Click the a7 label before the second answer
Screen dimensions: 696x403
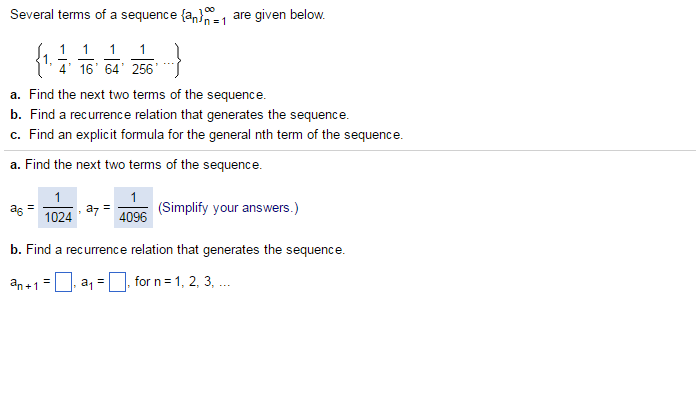92,209
